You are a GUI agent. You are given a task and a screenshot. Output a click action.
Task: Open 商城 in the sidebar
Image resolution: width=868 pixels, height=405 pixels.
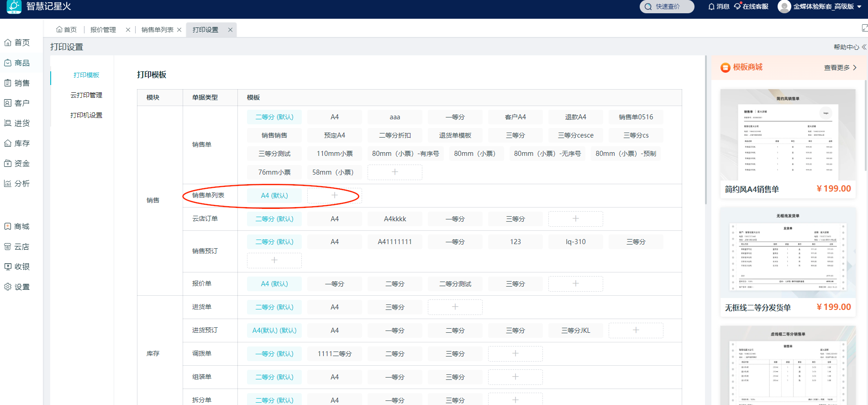pyautogui.click(x=17, y=226)
